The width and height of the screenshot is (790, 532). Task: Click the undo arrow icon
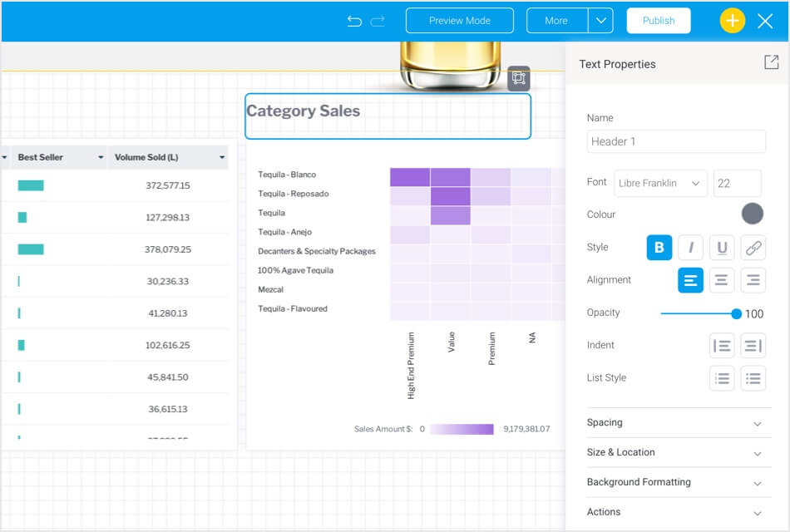tap(354, 21)
